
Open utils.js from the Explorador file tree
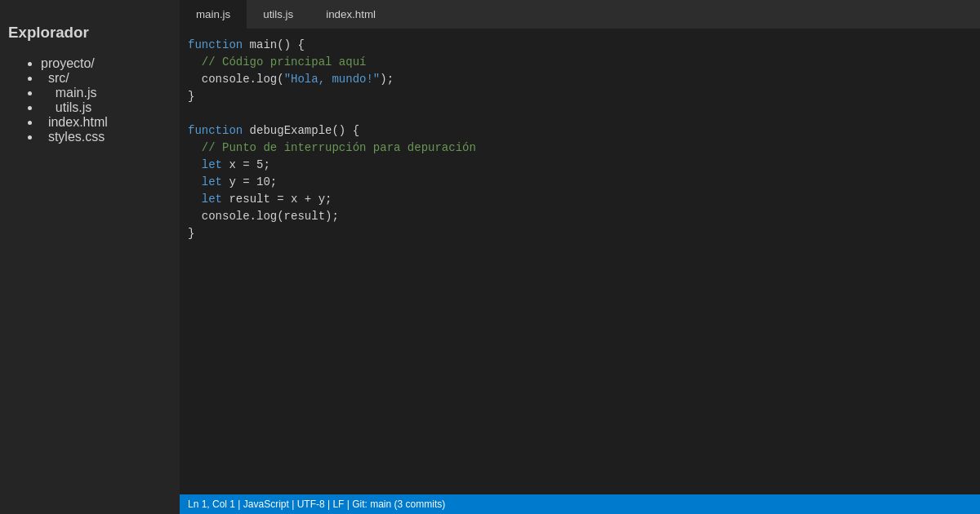point(73,108)
